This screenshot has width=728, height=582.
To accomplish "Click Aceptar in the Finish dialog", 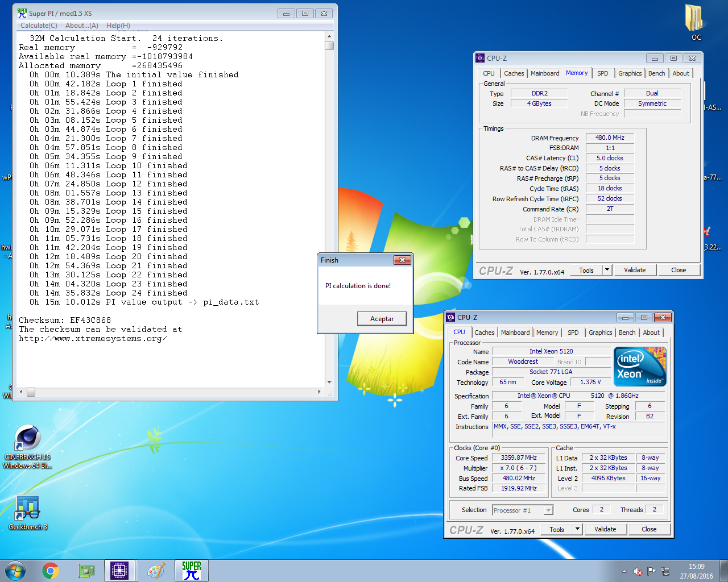I will tap(382, 319).
